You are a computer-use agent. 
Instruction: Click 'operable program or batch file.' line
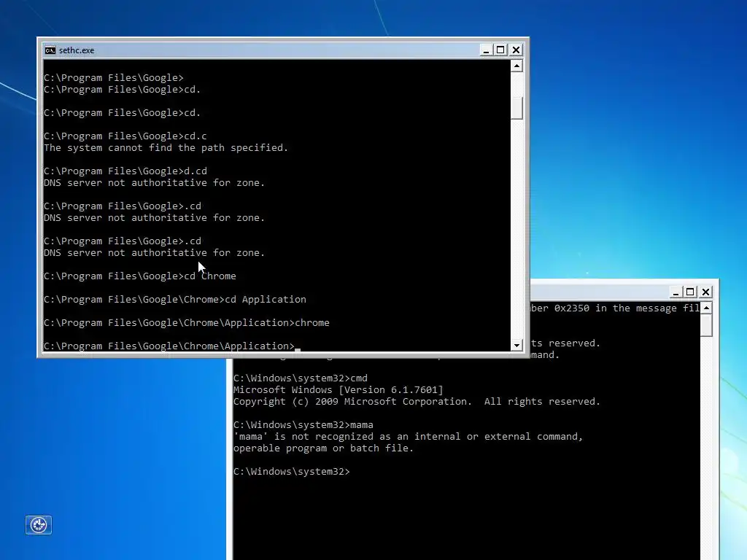pos(323,448)
